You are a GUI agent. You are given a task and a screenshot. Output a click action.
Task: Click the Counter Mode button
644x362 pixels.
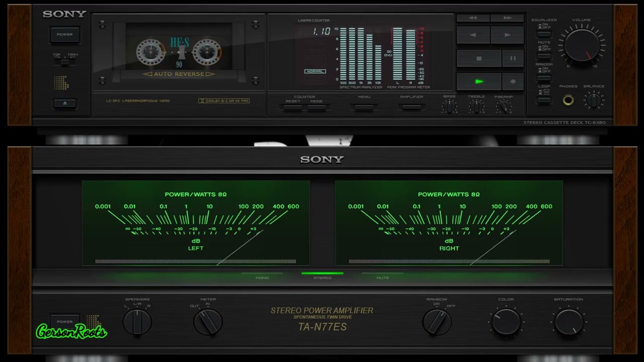(316, 107)
